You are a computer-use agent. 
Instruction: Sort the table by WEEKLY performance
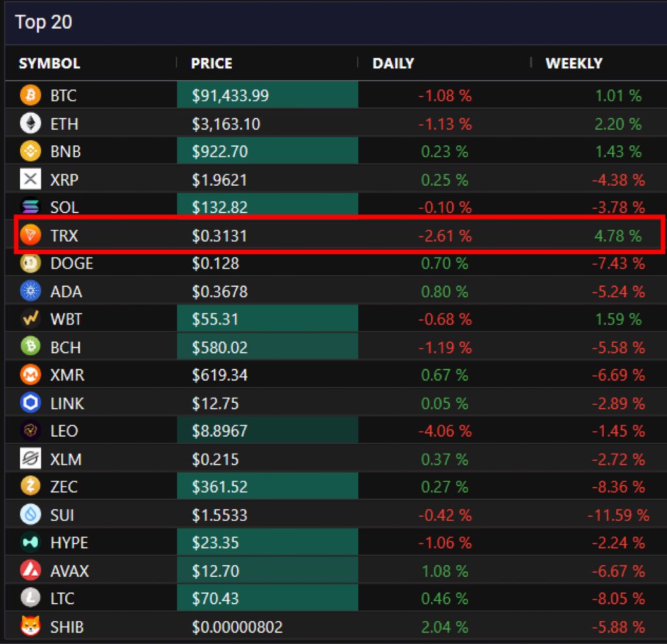pos(573,63)
